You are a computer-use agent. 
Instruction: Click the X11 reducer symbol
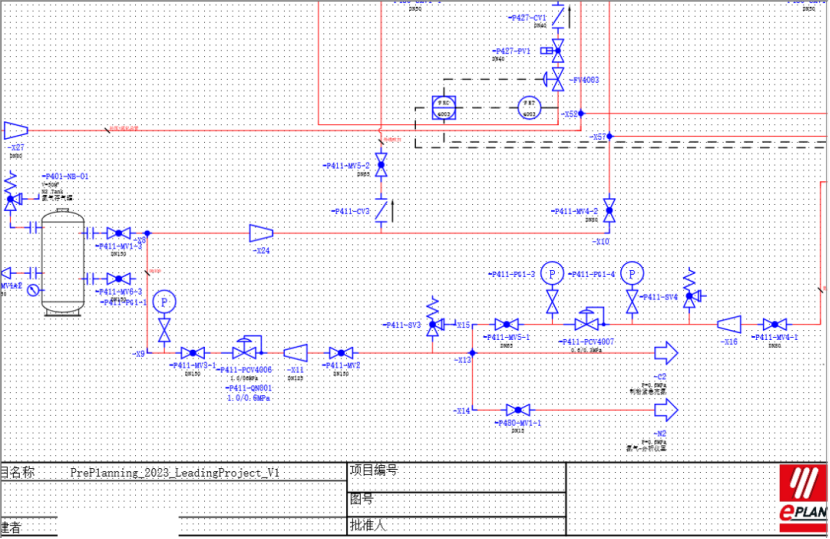[x=295, y=353]
